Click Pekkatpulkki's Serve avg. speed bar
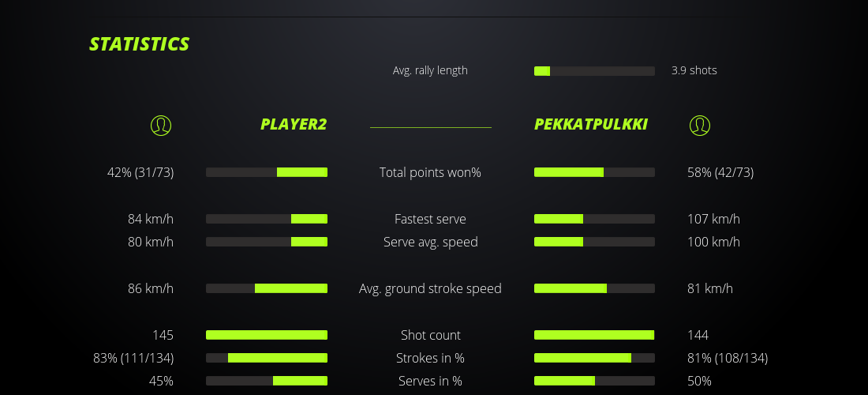 (594, 242)
